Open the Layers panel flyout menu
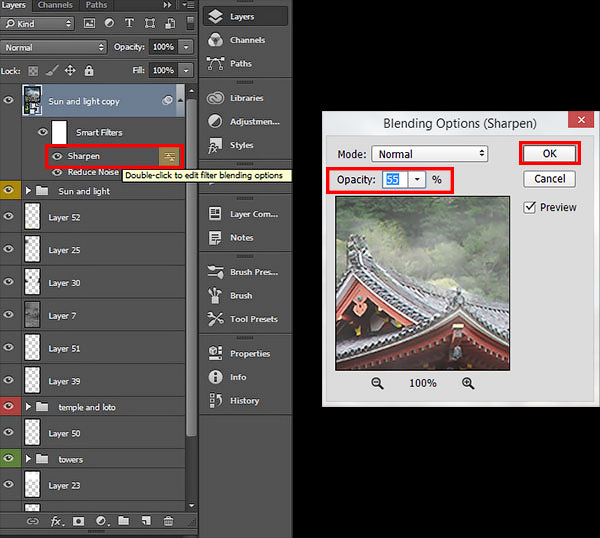Screen dimensions: 600x538 [188, 5]
